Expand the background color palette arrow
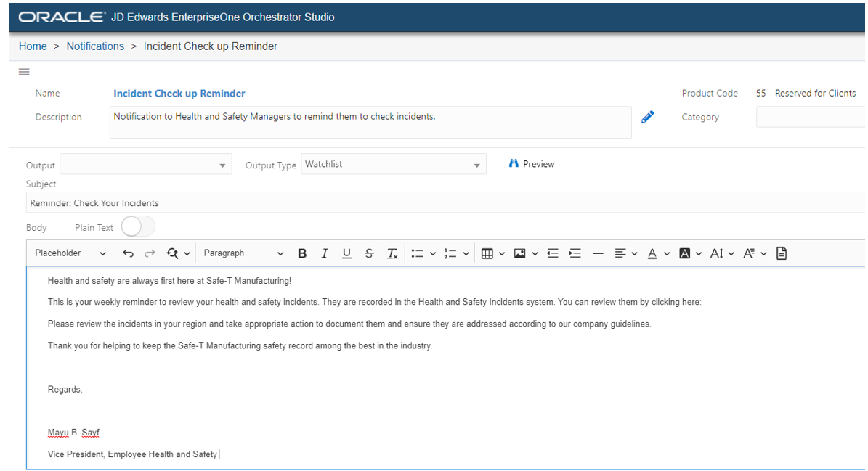 699,254
